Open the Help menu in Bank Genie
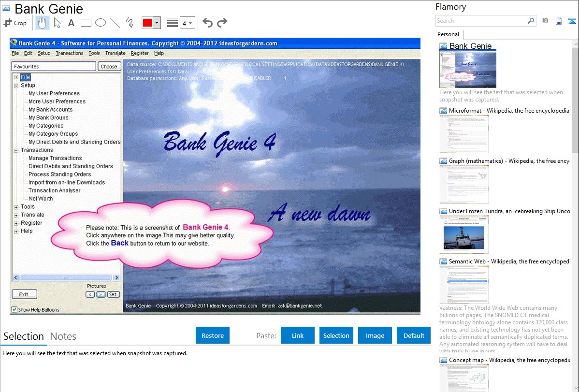 coord(159,53)
